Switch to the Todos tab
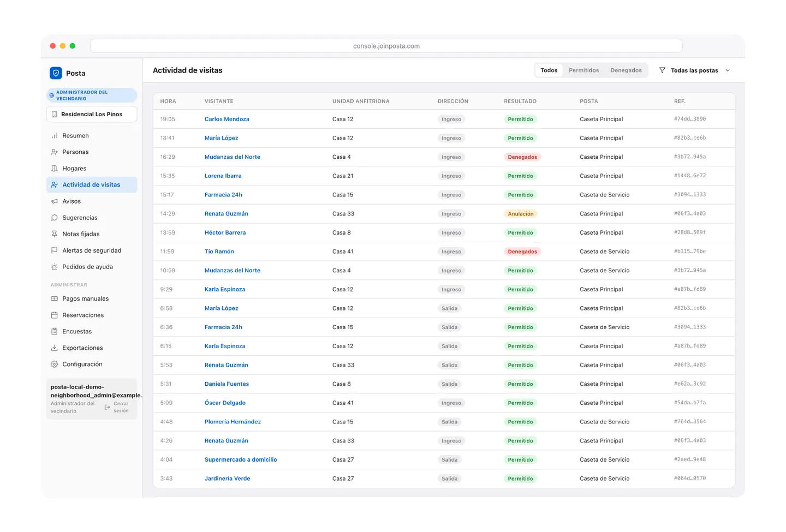This screenshot has width=786, height=532. point(549,70)
